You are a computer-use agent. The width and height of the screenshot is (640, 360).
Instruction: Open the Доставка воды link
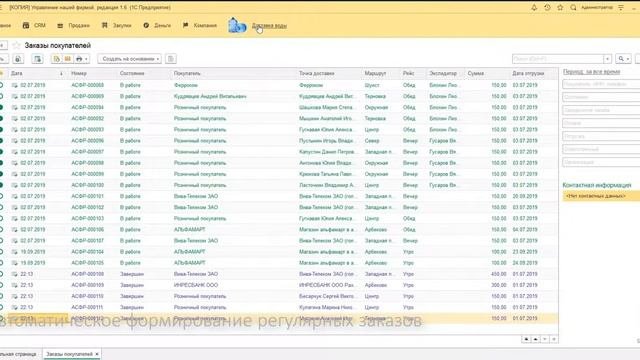(x=269, y=26)
